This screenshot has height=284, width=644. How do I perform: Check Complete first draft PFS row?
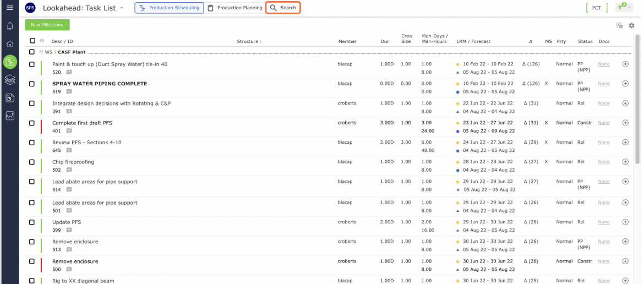(x=31, y=123)
